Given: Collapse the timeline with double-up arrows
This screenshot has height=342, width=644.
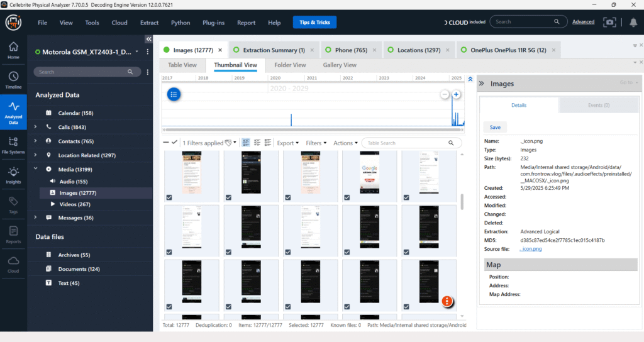Looking at the screenshot, I should point(470,79).
